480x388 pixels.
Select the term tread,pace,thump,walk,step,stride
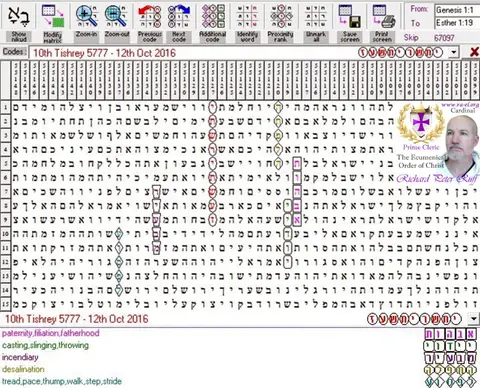pyautogui.click(x=62, y=381)
